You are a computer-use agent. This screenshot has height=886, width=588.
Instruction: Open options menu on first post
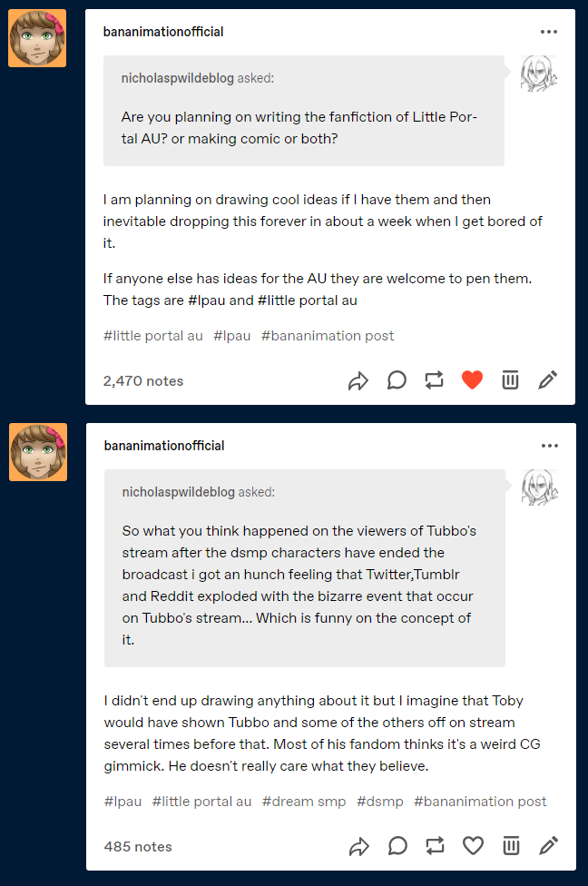(548, 32)
